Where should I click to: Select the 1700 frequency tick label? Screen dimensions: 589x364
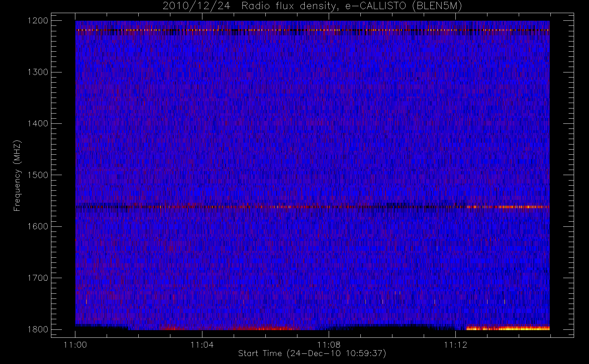coord(38,278)
